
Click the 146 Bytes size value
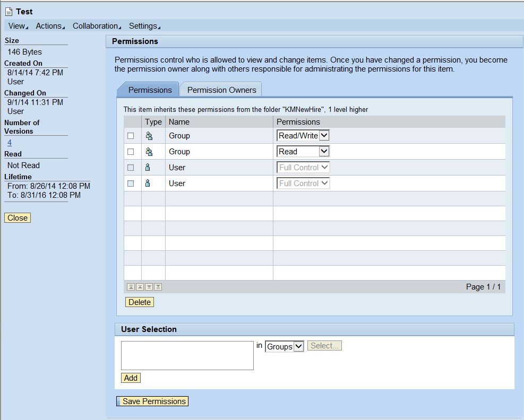[x=25, y=52]
